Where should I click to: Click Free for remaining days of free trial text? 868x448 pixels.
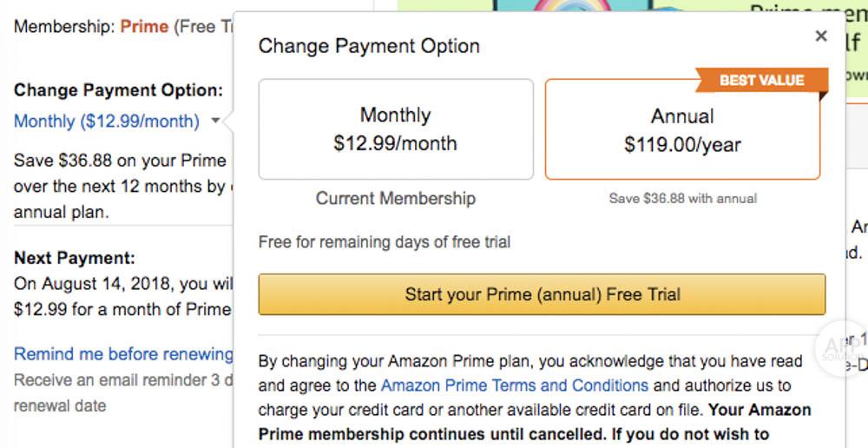click(x=385, y=242)
